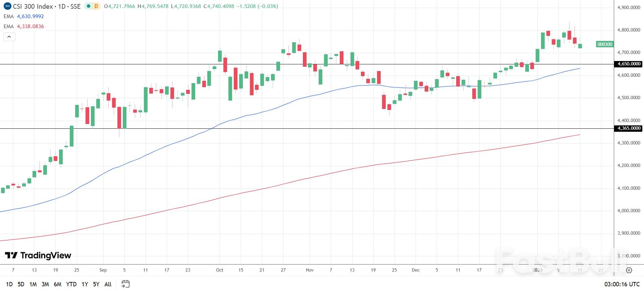Viewport: 644px width, 291px height.
Task: Click the 4,650.0000 horizontal line price label
Action: tap(629, 64)
